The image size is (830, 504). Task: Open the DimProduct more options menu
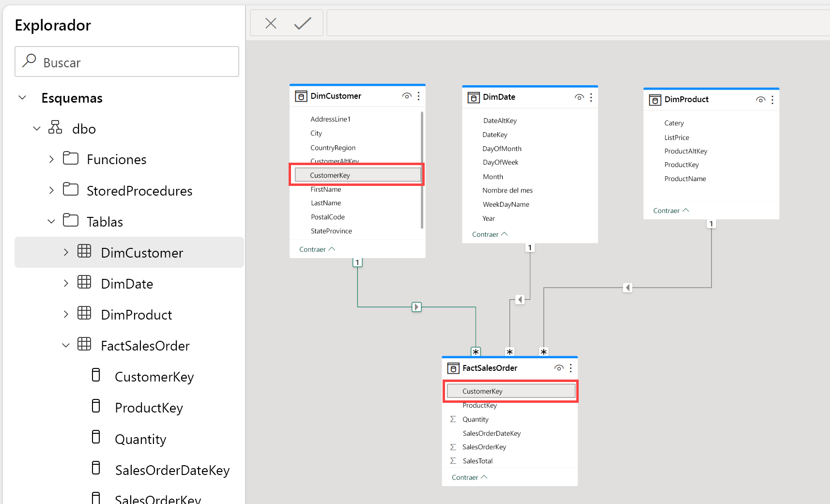pyautogui.click(x=772, y=99)
